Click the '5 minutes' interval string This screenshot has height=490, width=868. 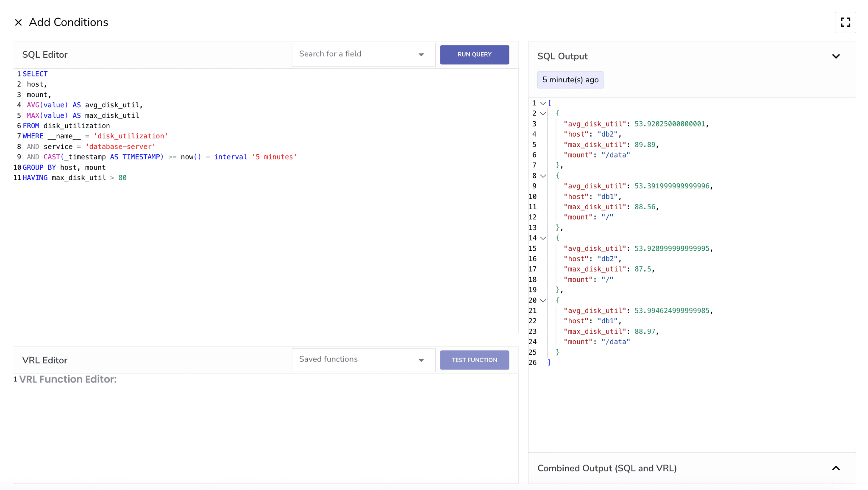(274, 157)
